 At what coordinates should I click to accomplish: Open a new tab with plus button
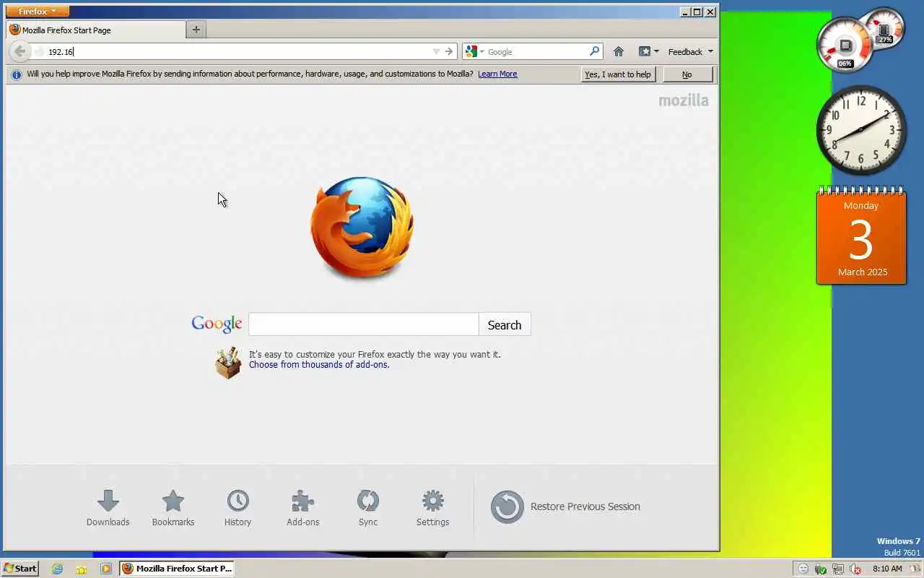(x=196, y=30)
